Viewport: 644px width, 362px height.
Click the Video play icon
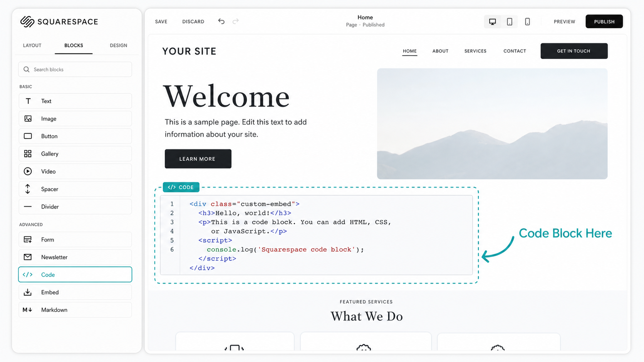click(x=28, y=171)
